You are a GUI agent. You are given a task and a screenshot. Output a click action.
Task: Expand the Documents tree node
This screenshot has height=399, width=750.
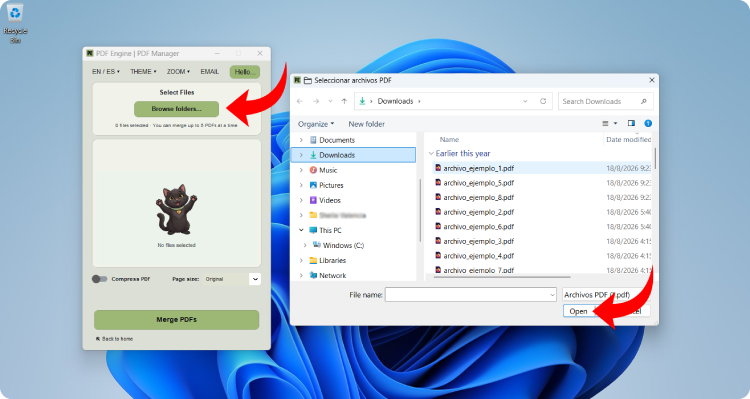(301, 140)
